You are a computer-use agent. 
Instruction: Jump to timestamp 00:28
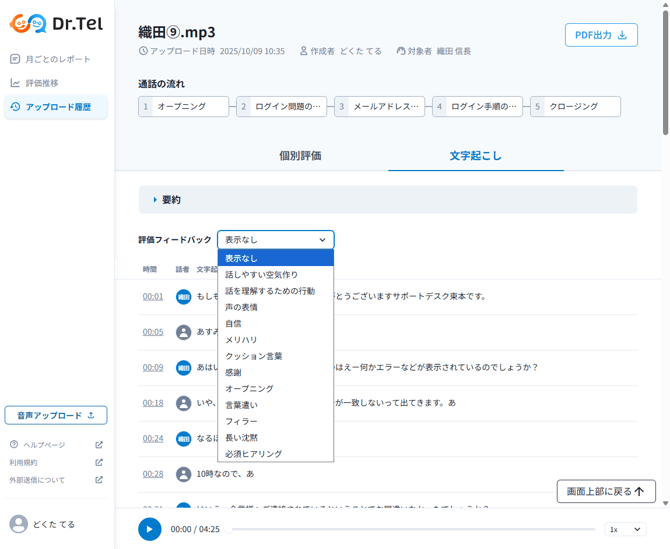153,474
